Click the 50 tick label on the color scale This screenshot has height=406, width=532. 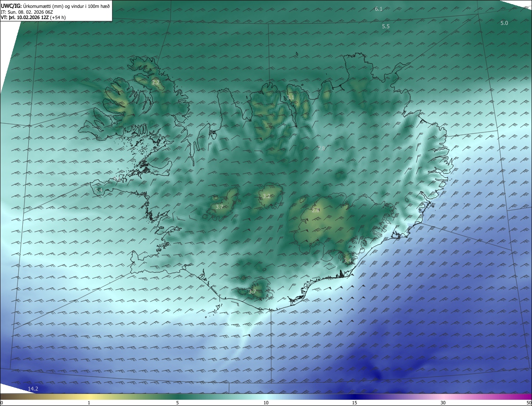[529, 403]
